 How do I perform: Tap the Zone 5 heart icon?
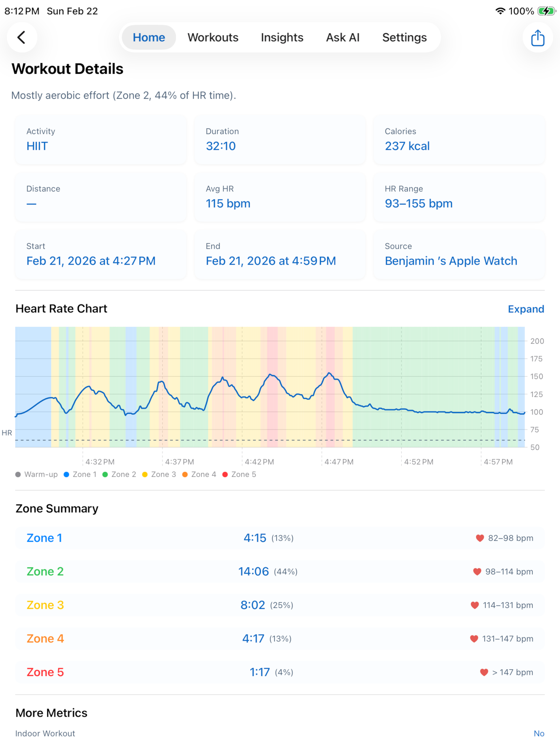(x=484, y=672)
